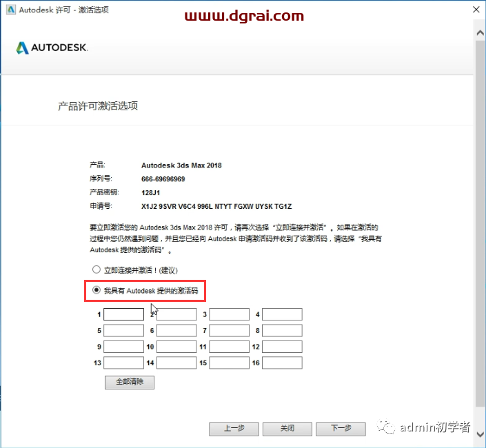The height and width of the screenshot is (448, 486).
Task: Click the Autodesk logo in header
Action: click(52, 48)
